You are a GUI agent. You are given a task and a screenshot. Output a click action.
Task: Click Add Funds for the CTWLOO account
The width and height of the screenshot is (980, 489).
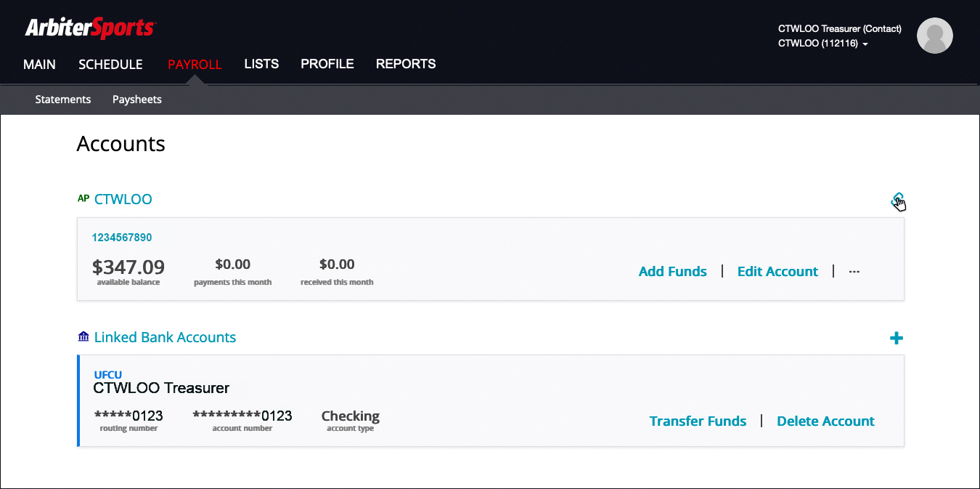point(672,271)
